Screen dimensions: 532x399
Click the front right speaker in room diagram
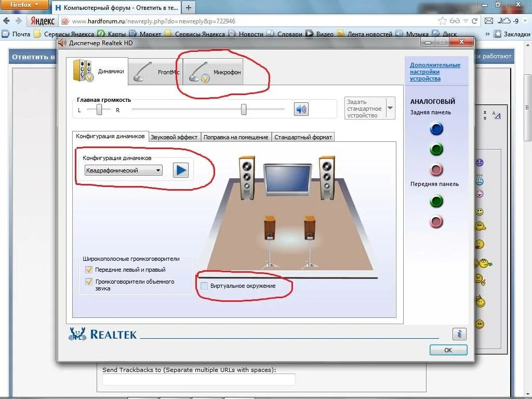click(327, 178)
